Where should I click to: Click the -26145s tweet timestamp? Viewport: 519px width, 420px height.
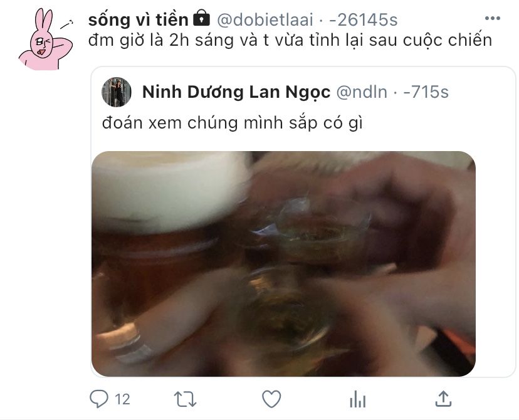coord(363,20)
